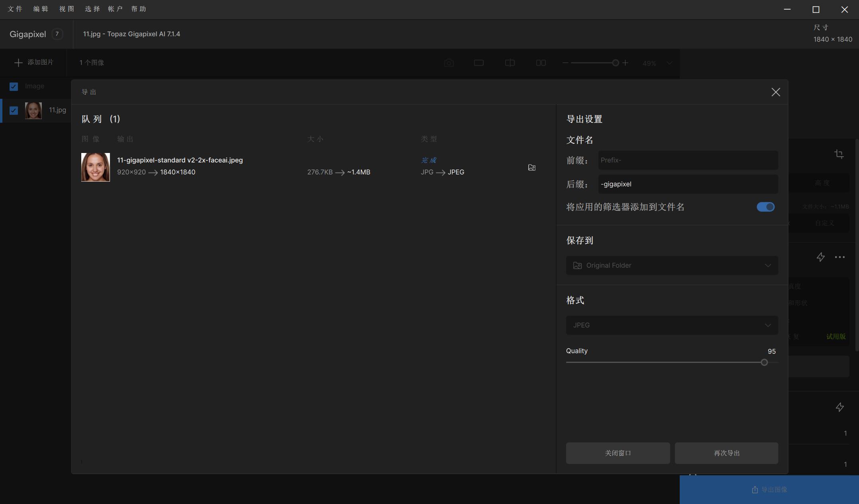The height and width of the screenshot is (504, 859).
Task: Click the 试用版 trial label
Action: click(836, 337)
